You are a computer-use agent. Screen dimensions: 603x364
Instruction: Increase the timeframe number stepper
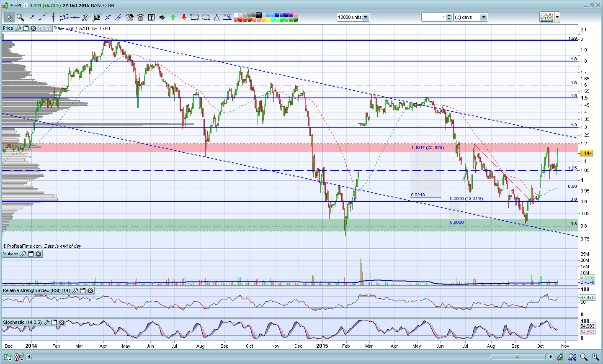[449, 15]
